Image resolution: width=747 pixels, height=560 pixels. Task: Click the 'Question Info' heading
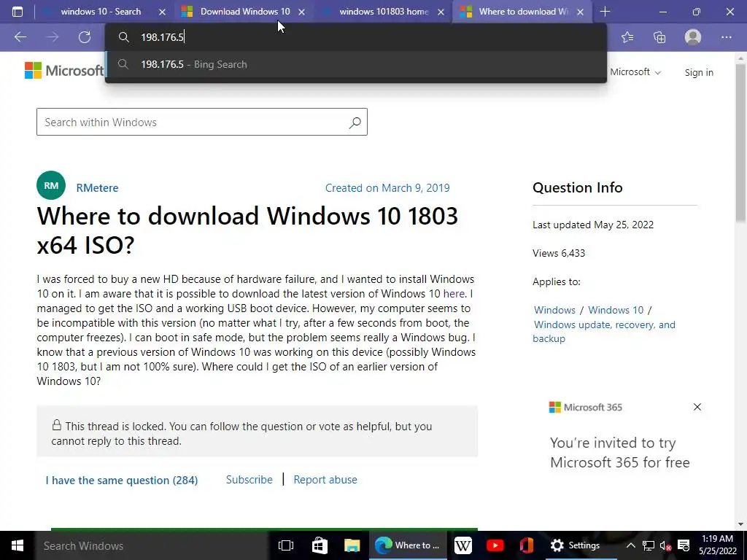tap(578, 187)
